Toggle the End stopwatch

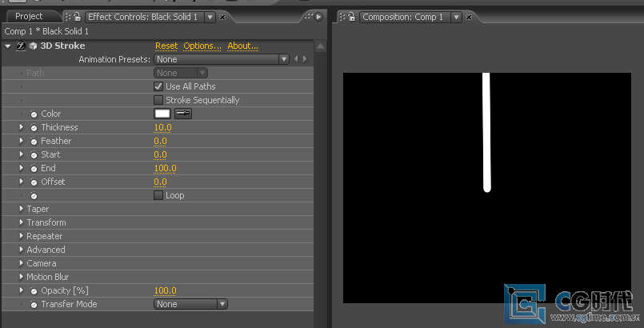34,168
